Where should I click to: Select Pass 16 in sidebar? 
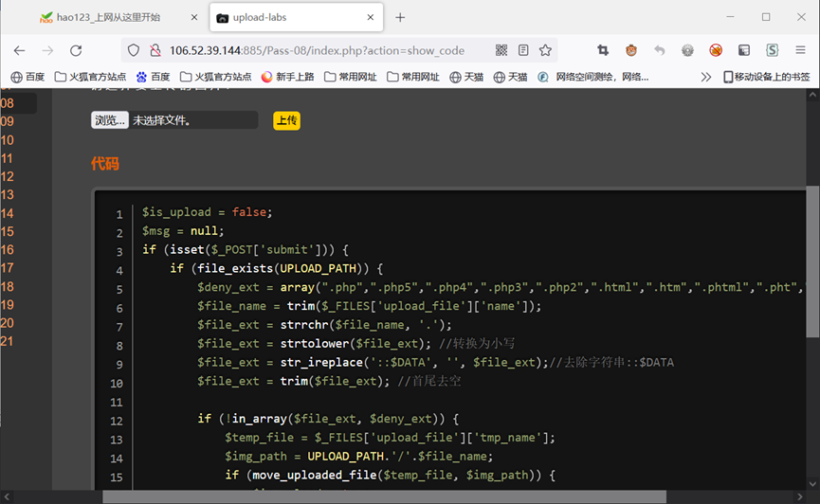(x=8, y=250)
